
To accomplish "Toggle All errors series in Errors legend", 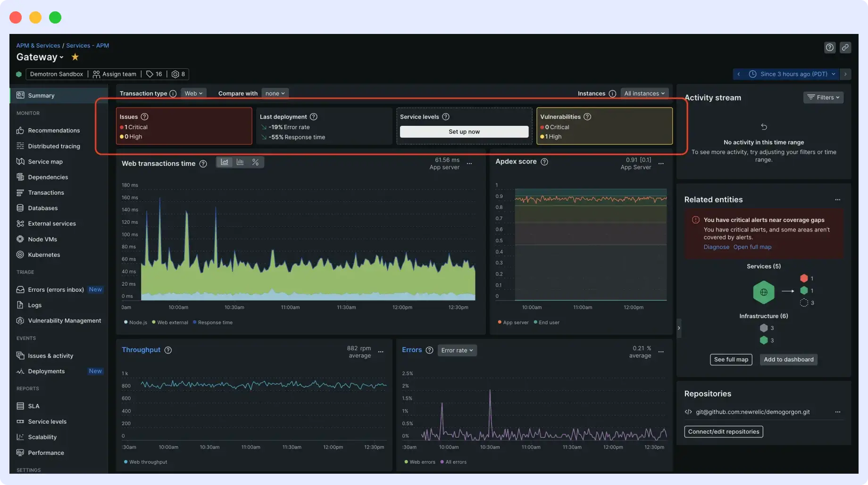I will coord(453,462).
